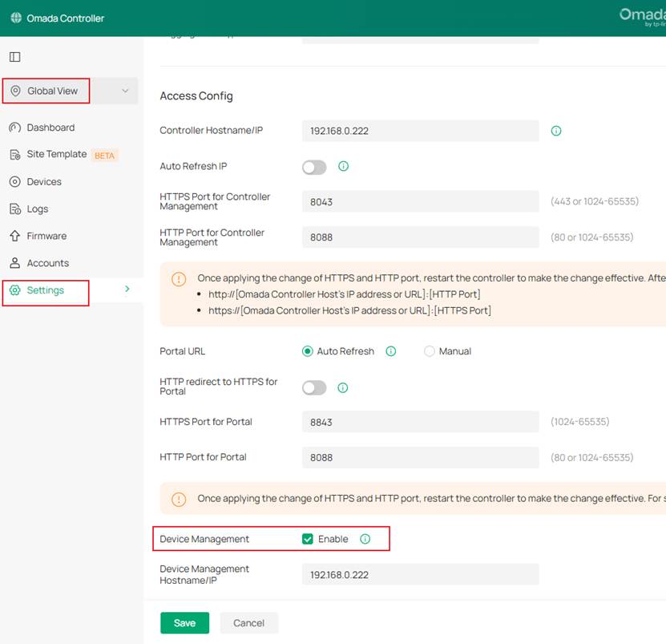Screen dimensions: 666x644
Task: Click the Cancel button
Action: (x=249, y=623)
